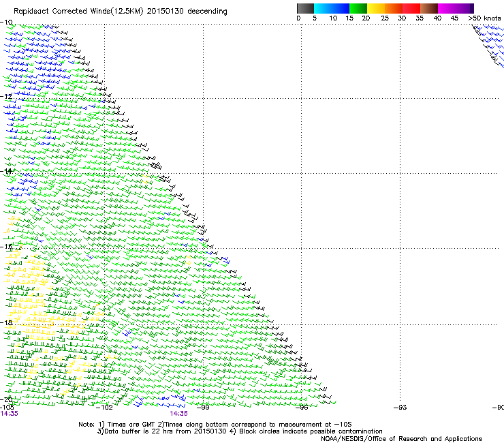The height and width of the screenshot is (443, 504).
Task: Click the '-10' latitude axis label
Action: [6, 22]
